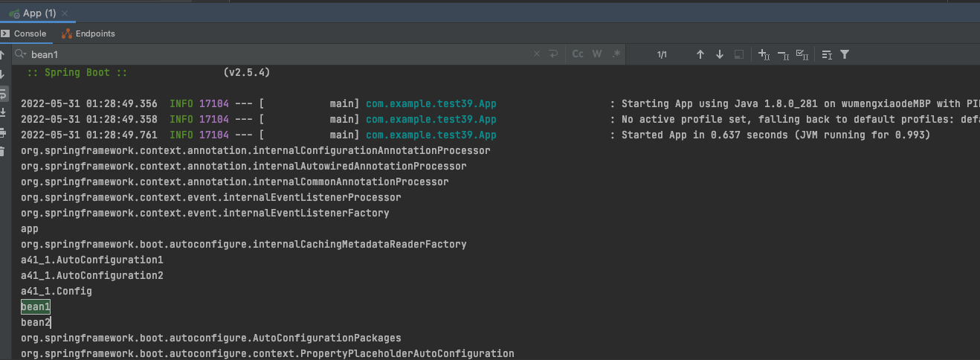Screen dimensions: 980x360
Task: Click the new line arrow icon in search
Action: coord(553,54)
